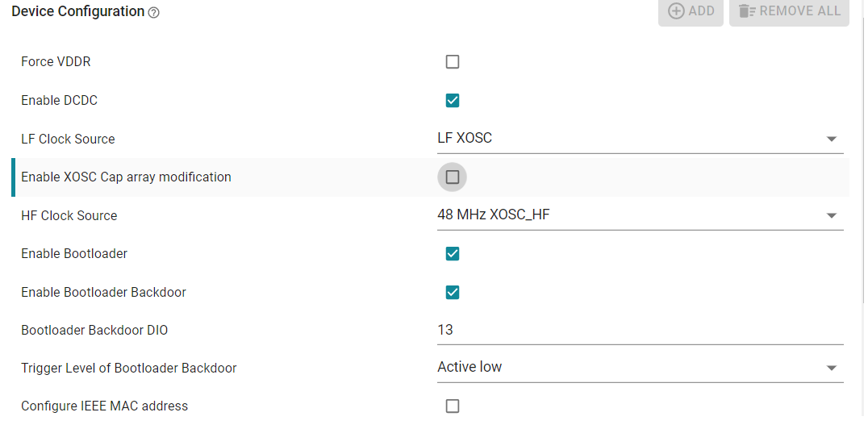Uncheck the Enable DCDC checkbox
This screenshot has height=429, width=868.
pos(453,100)
